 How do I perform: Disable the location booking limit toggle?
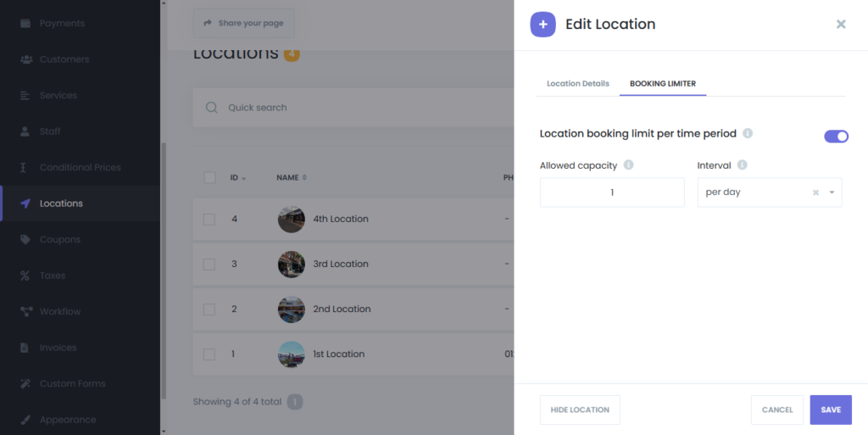(836, 137)
